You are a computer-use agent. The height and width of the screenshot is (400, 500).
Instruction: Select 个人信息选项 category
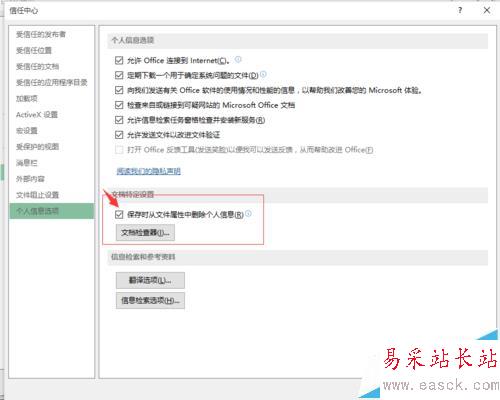pos(52,211)
